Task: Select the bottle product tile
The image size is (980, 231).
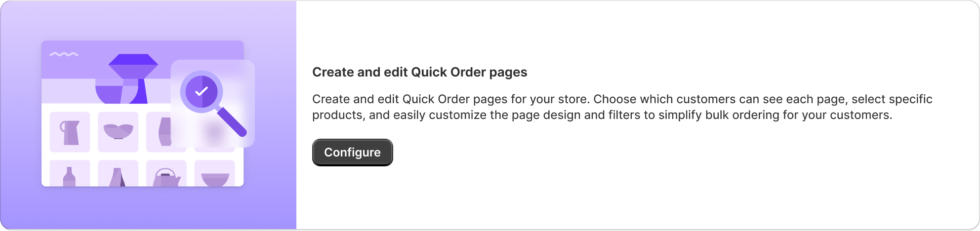Action: [x=70, y=174]
